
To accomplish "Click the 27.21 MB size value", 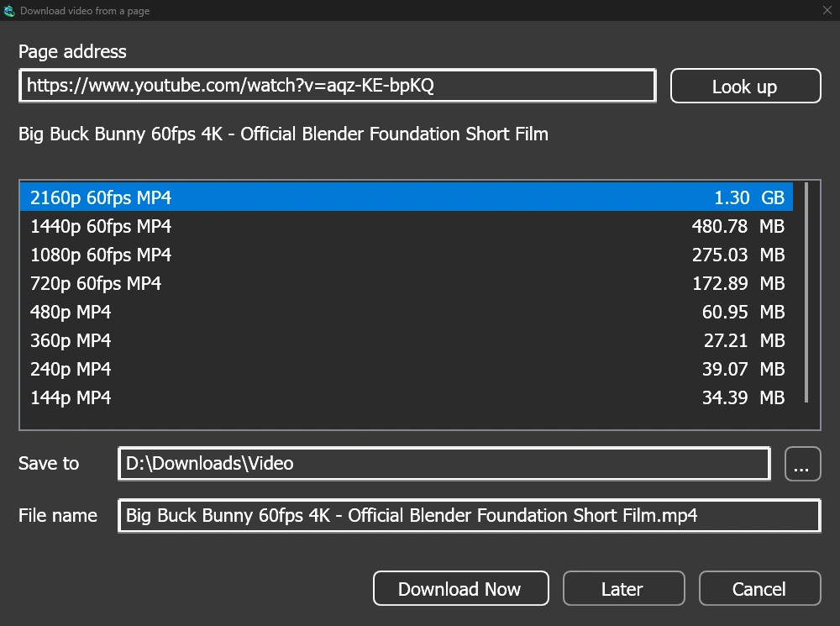I will [744, 340].
